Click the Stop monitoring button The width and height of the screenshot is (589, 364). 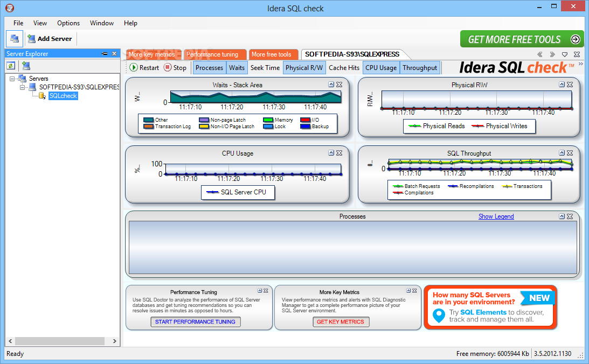(x=175, y=67)
